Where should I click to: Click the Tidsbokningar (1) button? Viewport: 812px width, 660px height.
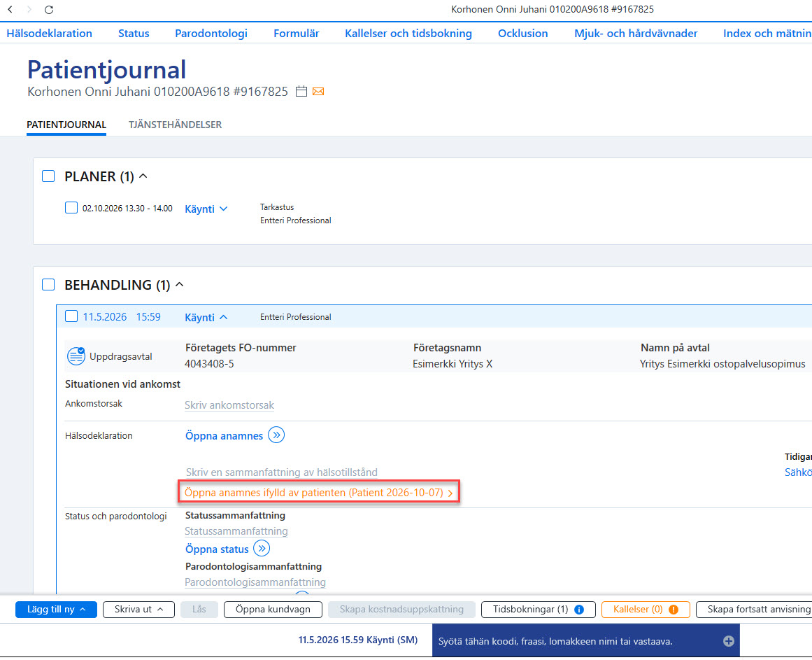[x=539, y=610]
